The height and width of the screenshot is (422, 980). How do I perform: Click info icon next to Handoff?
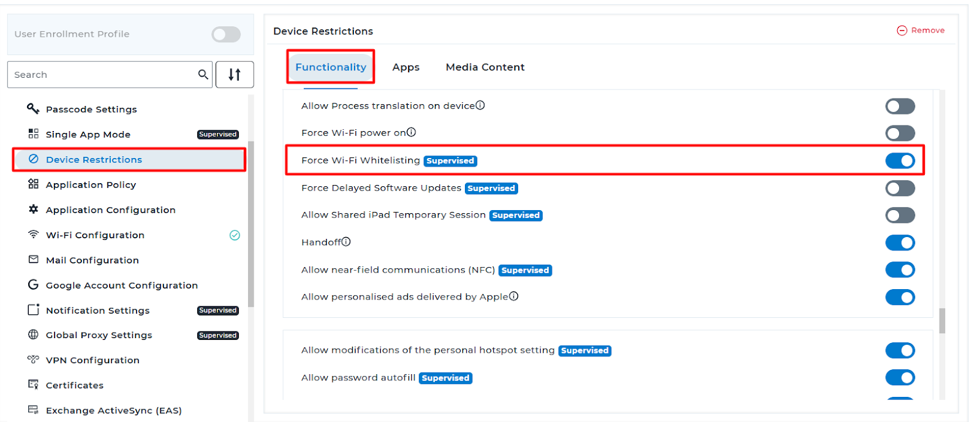coord(346,242)
